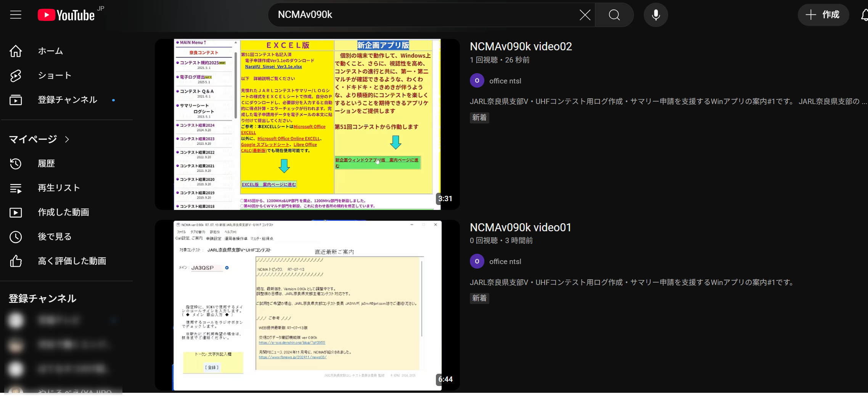Click the video02 description text

click(x=668, y=101)
